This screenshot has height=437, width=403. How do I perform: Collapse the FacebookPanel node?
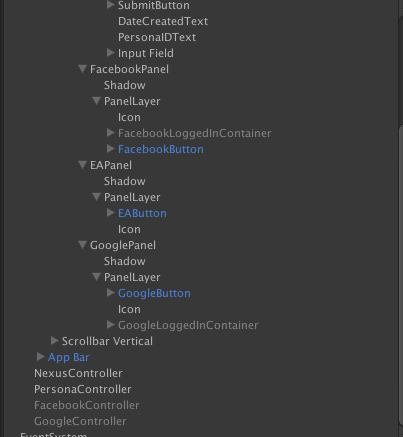click(82, 69)
